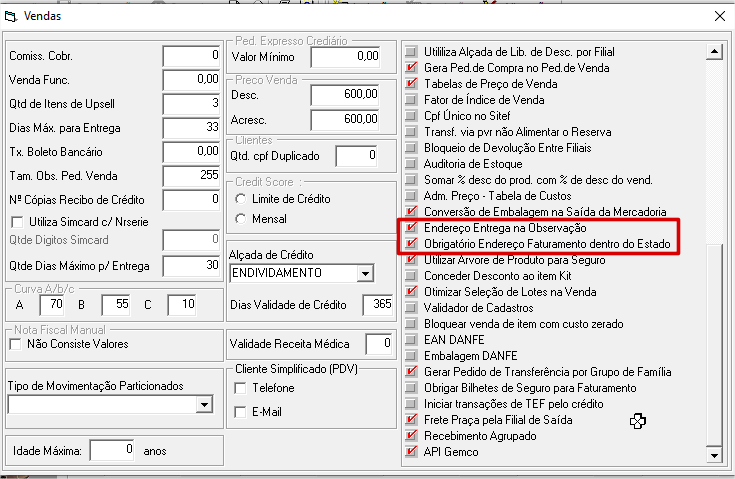Uncheck Endereço Entrega na Observação
This screenshot has height=479, width=735.
(x=411, y=228)
